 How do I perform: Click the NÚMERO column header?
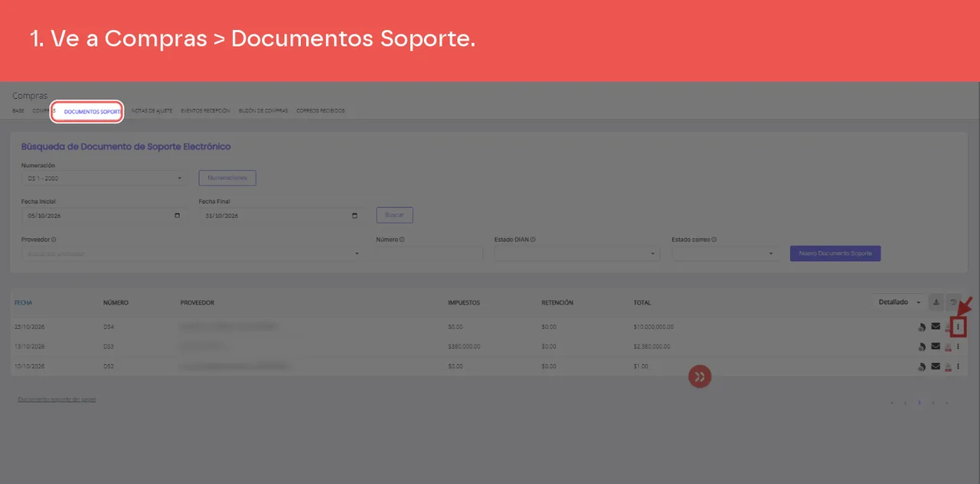(x=116, y=302)
